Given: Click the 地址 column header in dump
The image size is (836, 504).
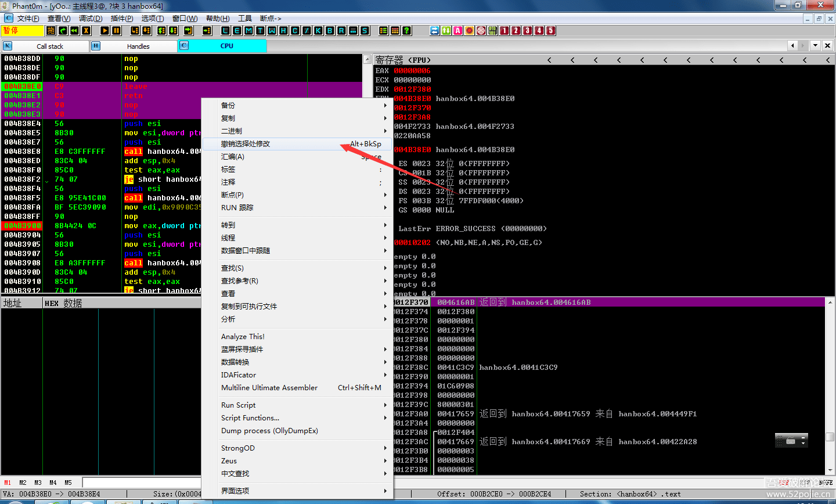Looking at the screenshot, I should click(x=21, y=303).
